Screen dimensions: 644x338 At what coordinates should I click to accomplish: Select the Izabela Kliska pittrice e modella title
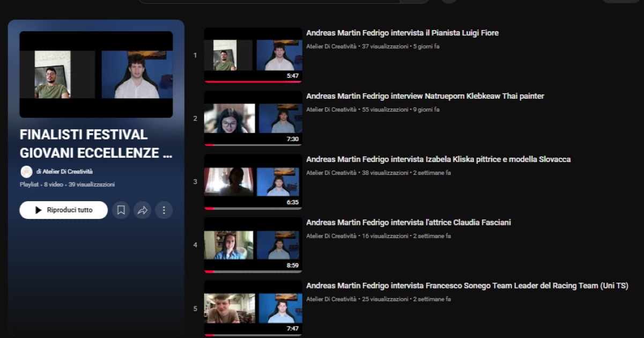coord(438,160)
